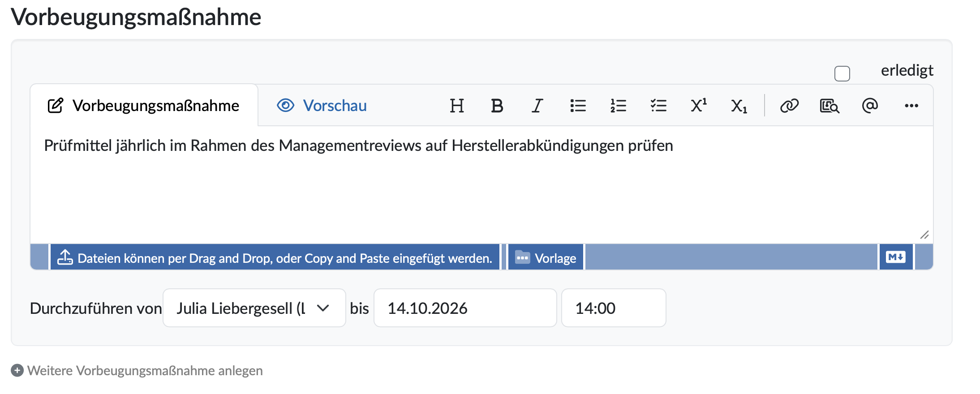This screenshot has height=394, width=980.
Task: Open the Julia Liebergesell assignee dropdown
Action: pyautogui.click(x=254, y=308)
